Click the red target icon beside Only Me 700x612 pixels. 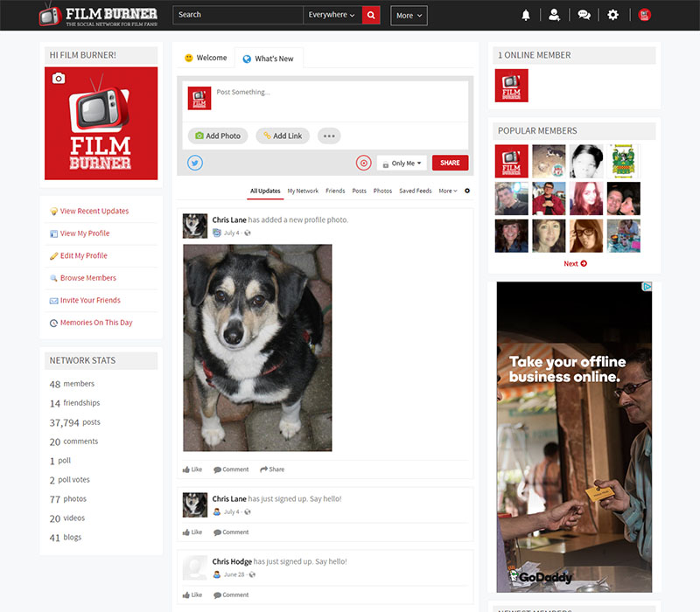364,163
